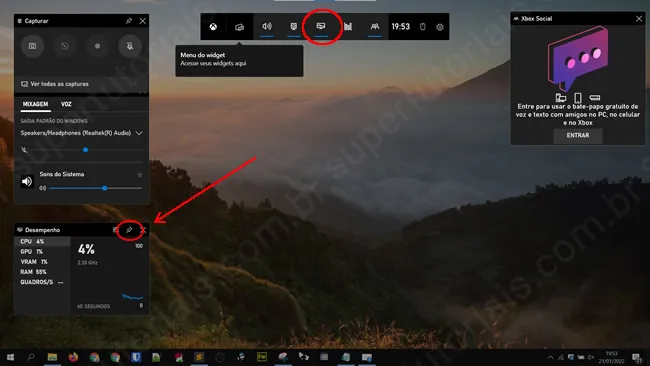Viewport: 650px width, 366px height.
Task: Favorite Sons do Sistema with the star
Action: pos(140,175)
